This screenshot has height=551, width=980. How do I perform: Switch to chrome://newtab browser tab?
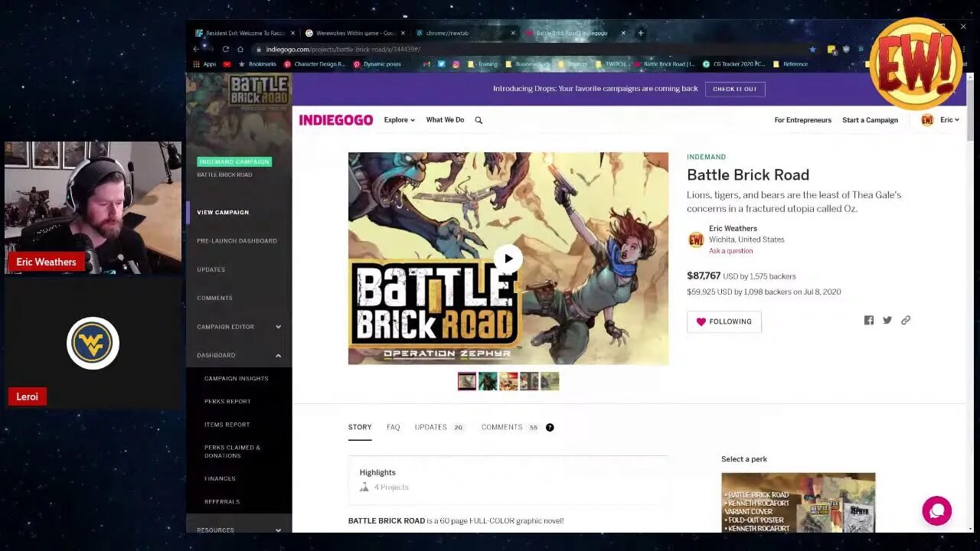[464, 33]
